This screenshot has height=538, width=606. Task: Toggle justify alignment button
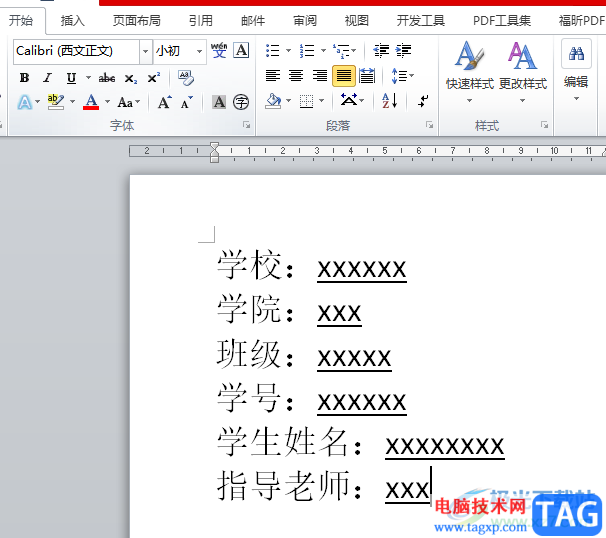click(343, 75)
